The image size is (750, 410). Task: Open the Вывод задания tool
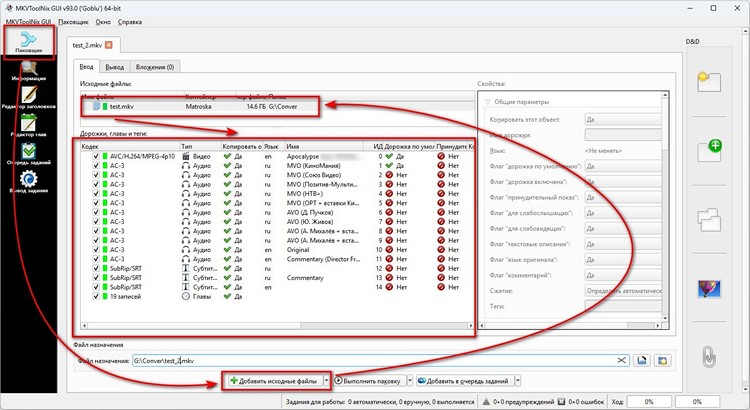(x=29, y=182)
